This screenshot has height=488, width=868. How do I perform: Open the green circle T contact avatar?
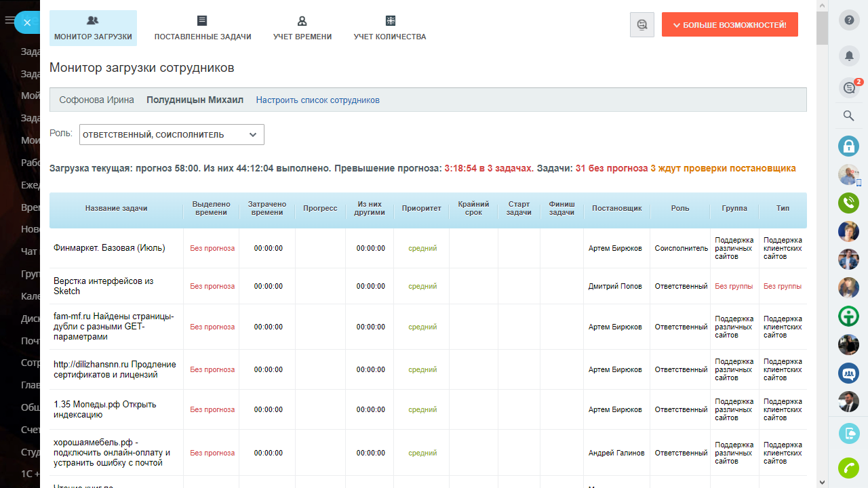pyautogui.click(x=848, y=317)
